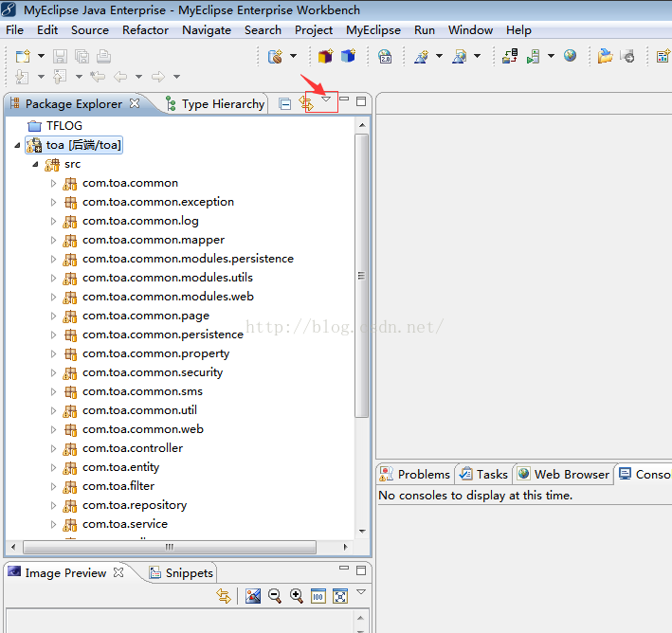Click the Forward navigation arrow icon

(158, 77)
